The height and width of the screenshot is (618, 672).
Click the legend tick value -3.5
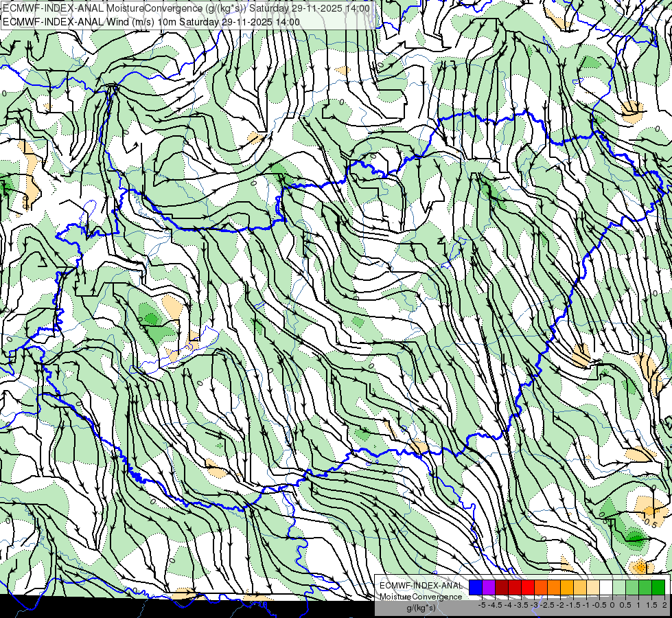point(521,605)
